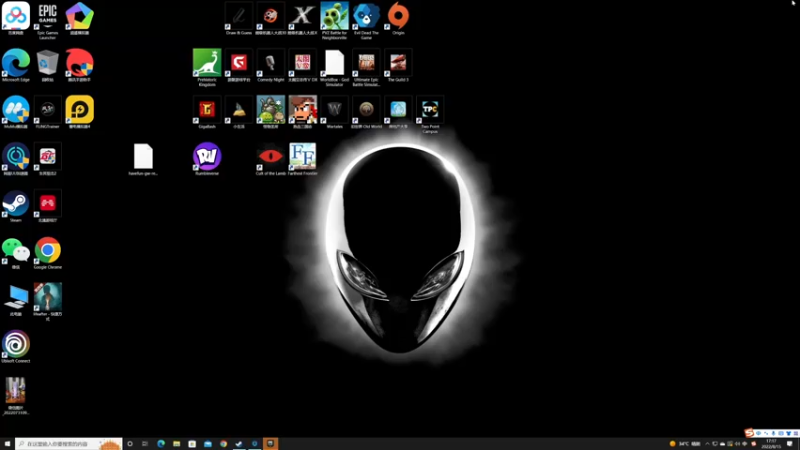Screen dimensions: 800x450
Task: Open the Recycle Bin on desktop
Action: (47, 66)
